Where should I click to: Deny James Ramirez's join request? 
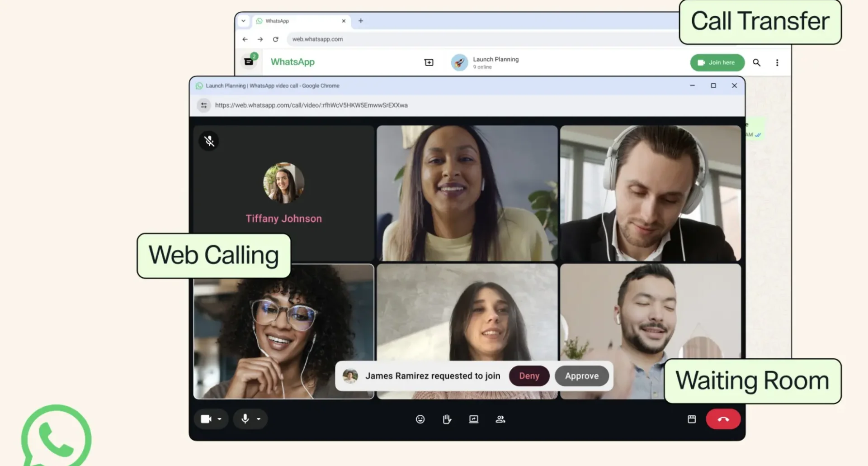(529, 376)
